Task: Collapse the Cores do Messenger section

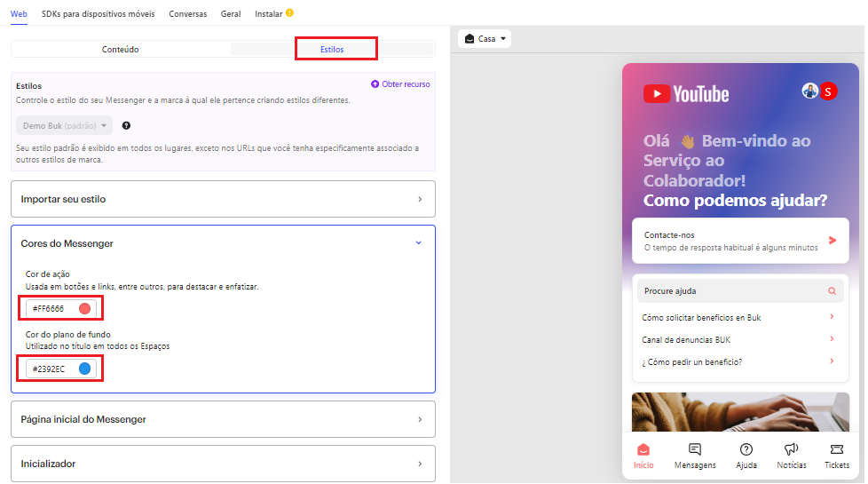Action: pos(419,243)
